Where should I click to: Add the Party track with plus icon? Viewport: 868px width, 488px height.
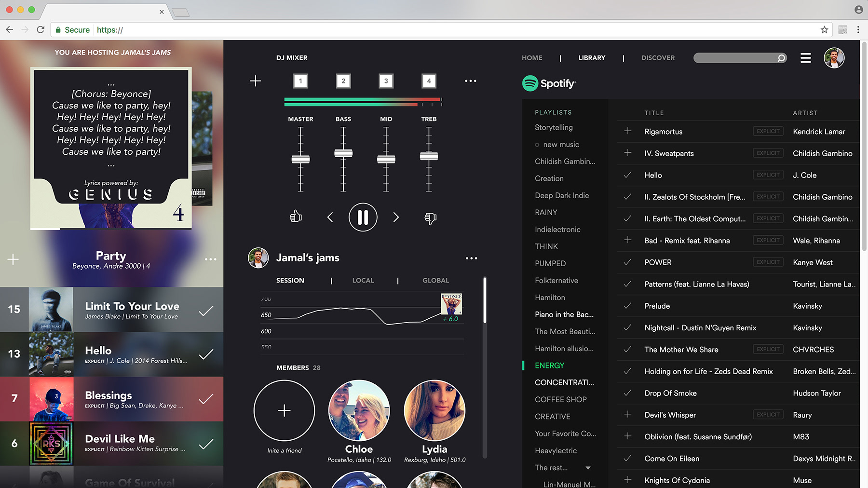tap(13, 259)
